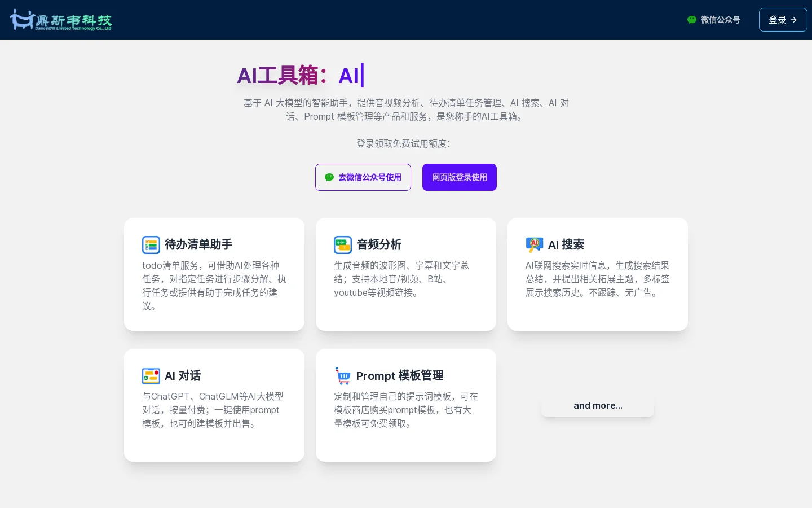This screenshot has width=812, height=508.
Task: Click the DanceWill company logo
Action: [61, 20]
